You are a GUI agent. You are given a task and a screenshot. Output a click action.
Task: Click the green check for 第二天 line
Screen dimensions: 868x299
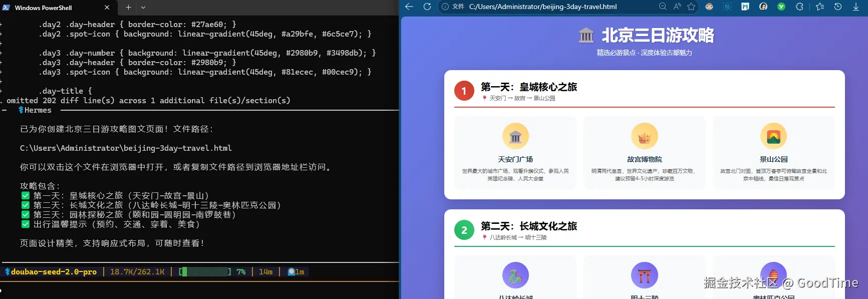(25, 205)
